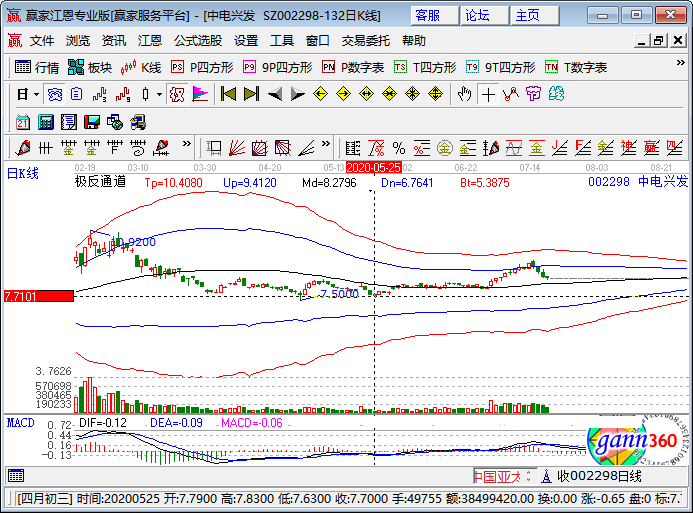The image size is (693, 513).
Task: Select the plain vertical-lines grid tool
Action: tap(46, 148)
